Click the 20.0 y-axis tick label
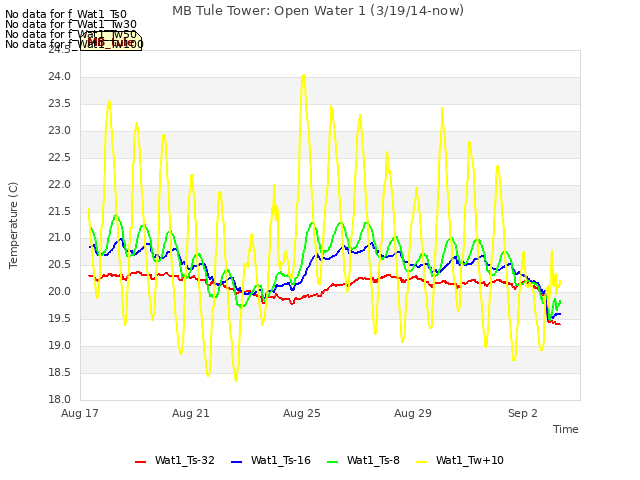Screen dimensions: 640x480 coord(60,291)
